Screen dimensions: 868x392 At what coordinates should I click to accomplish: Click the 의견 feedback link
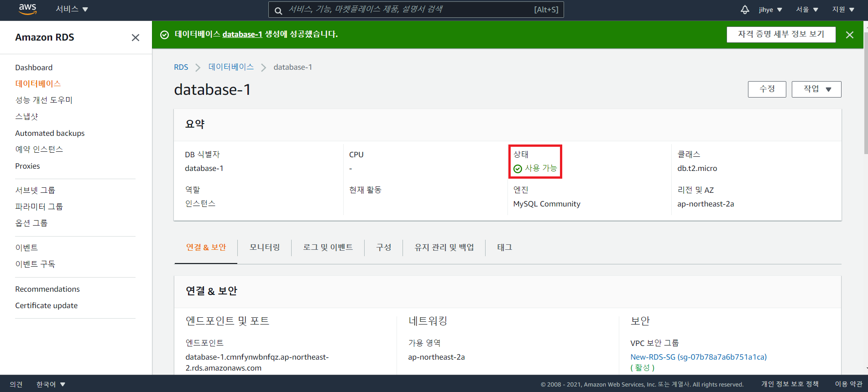click(x=16, y=384)
